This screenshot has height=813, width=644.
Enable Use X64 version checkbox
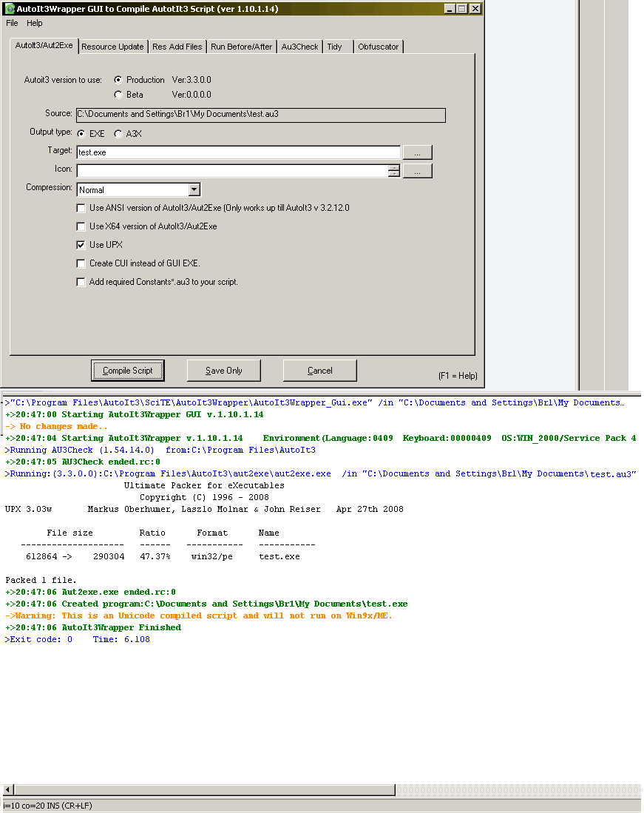(x=81, y=226)
